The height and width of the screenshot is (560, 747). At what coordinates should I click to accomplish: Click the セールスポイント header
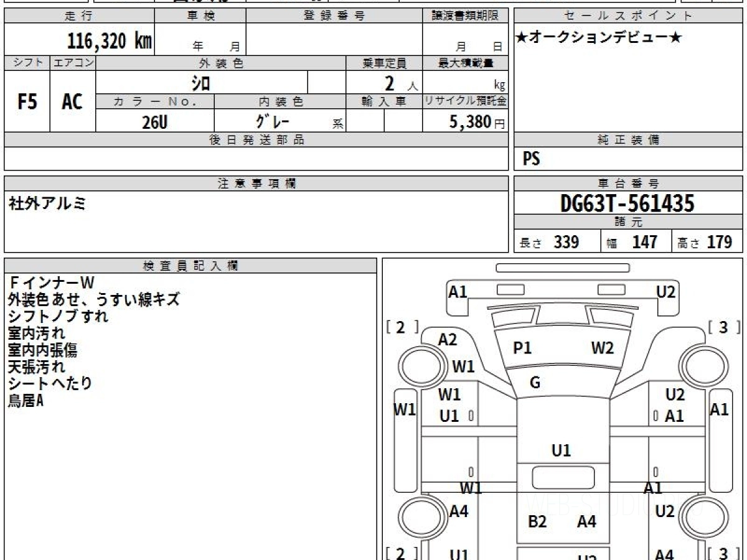coord(628,16)
